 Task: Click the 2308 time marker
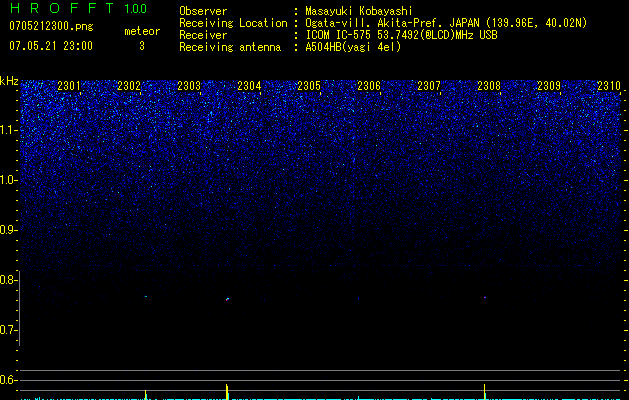point(489,86)
